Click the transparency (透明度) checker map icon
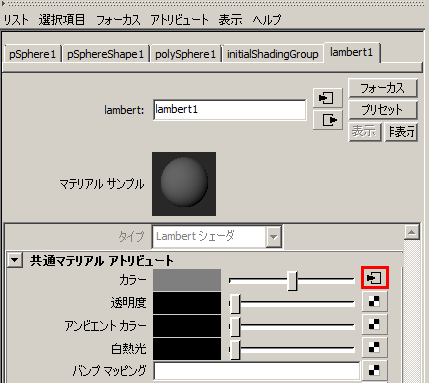Viewport: 429px width, 383px height. pos(375,302)
